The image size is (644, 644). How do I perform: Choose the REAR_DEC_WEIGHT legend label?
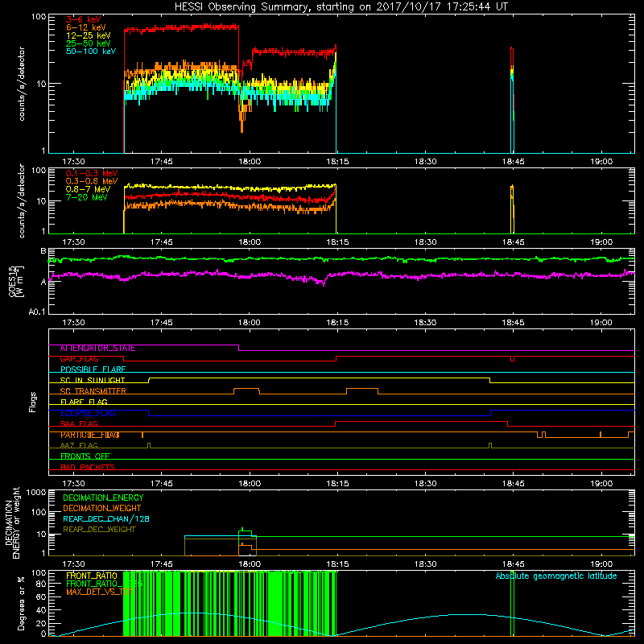click(x=99, y=530)
